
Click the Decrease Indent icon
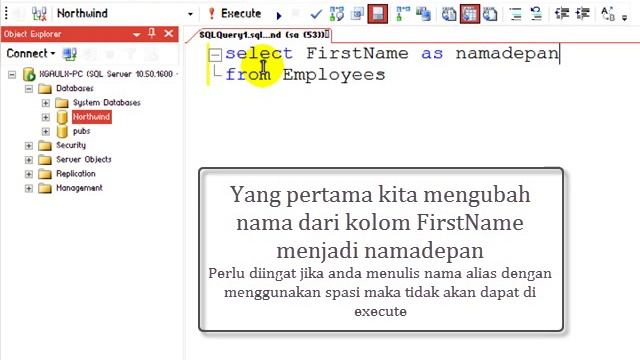562,14
